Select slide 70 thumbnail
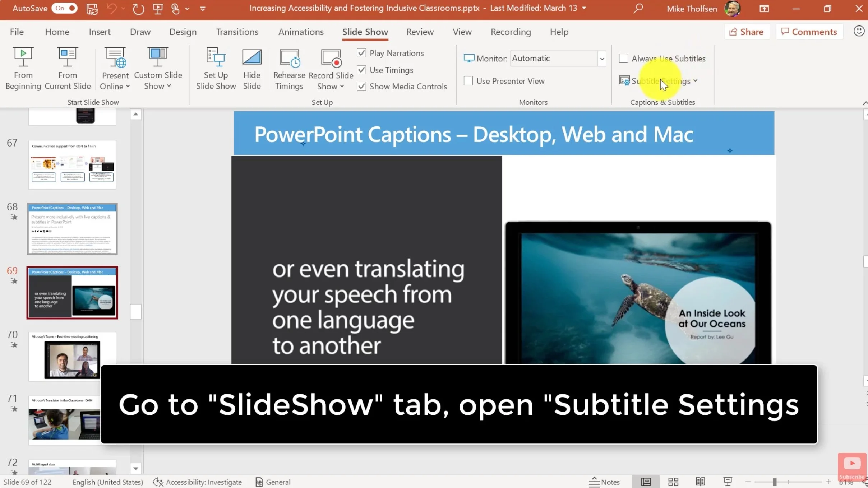Viewport: 868px width, 488px height. tap(72, 356)
